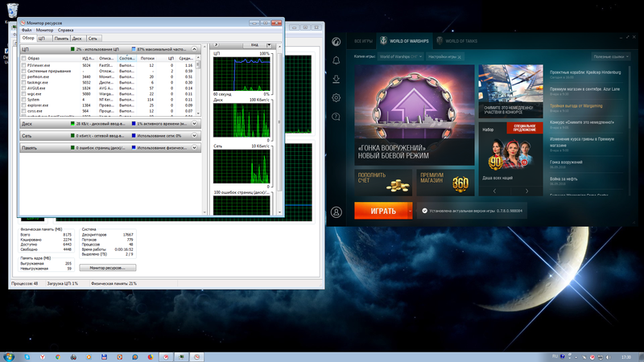
Task: Click World of Tanks emblem icon
Action: [x=440, y=41]
